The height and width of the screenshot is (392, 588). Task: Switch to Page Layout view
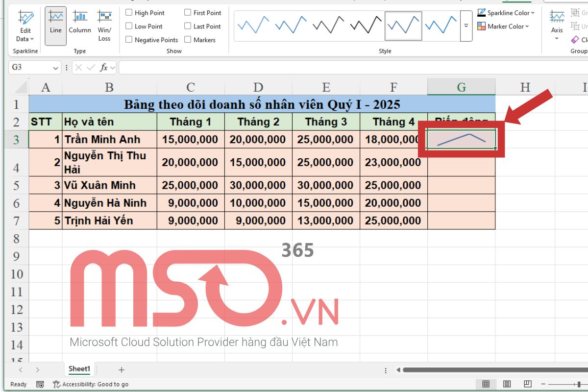[507, 384]
